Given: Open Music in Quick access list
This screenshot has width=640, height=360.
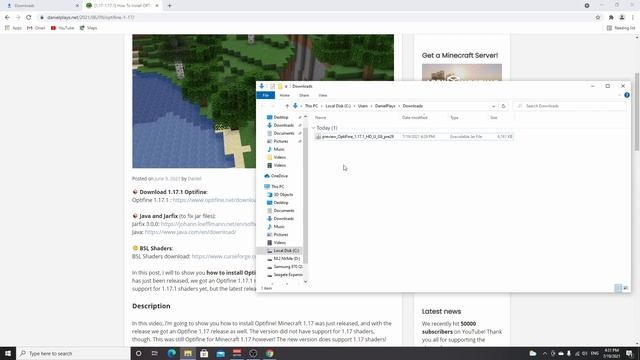Looking at the screenshot, I should (279, 149).
